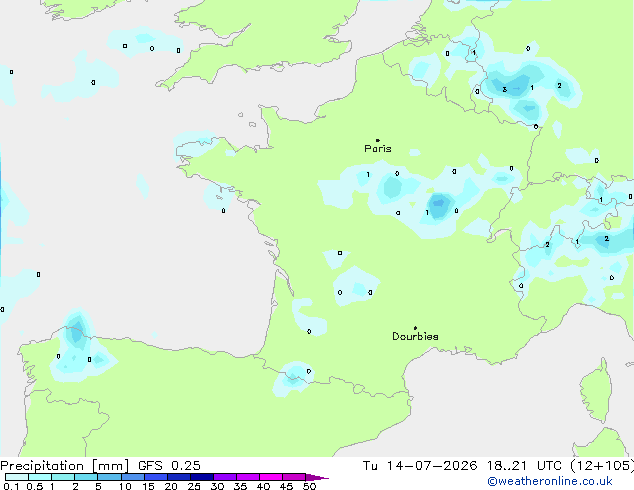Pick the lightest 0.1–0.5 mm legend swatch

pos(17,477)
